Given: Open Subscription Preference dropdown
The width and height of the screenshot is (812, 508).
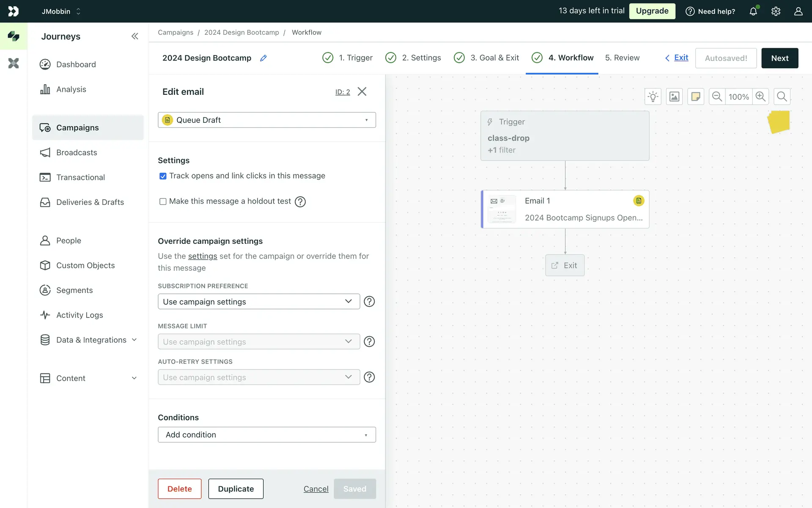Looking at the screenshot, I should [258, 301].
